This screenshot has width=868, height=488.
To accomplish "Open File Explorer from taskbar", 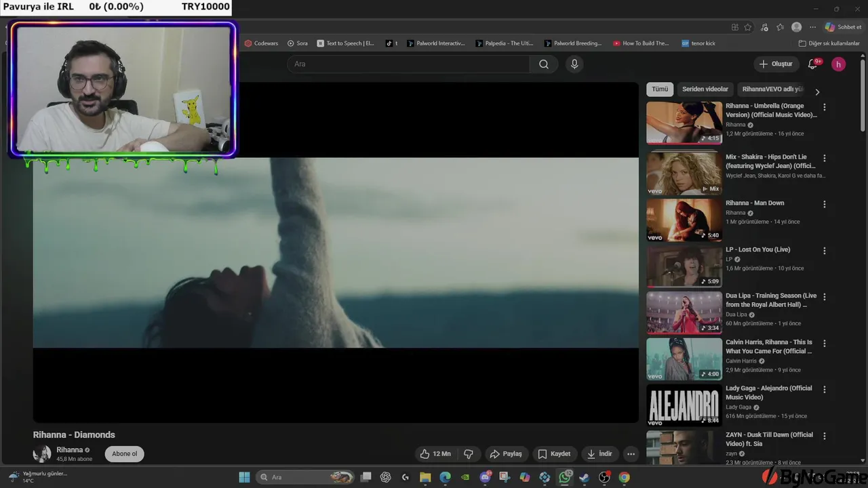I will 425,477.
